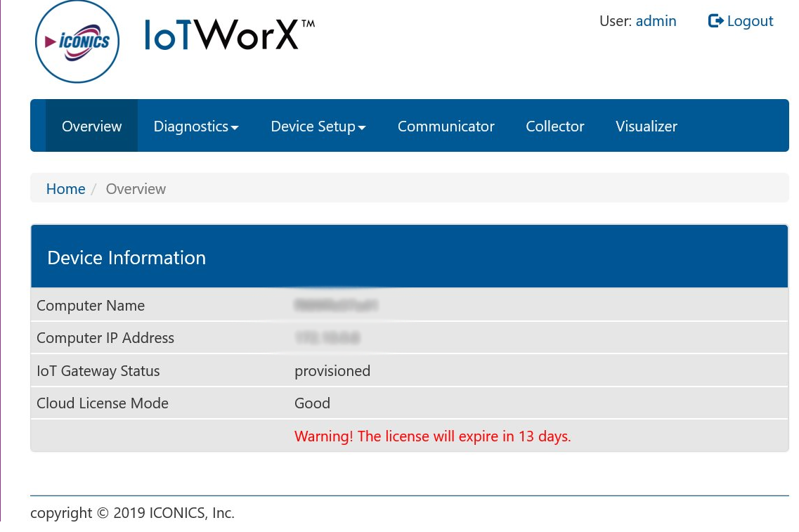Select the blurred Computer IP Address value
The image size is (799, 532).
327,338
